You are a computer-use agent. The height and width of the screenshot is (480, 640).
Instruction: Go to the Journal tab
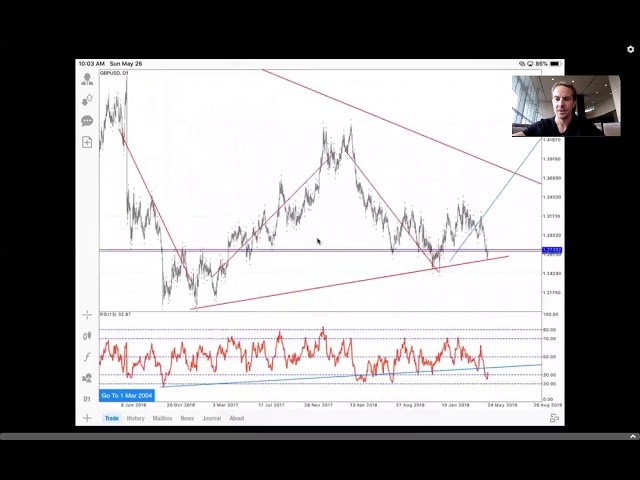coord(211,418)
